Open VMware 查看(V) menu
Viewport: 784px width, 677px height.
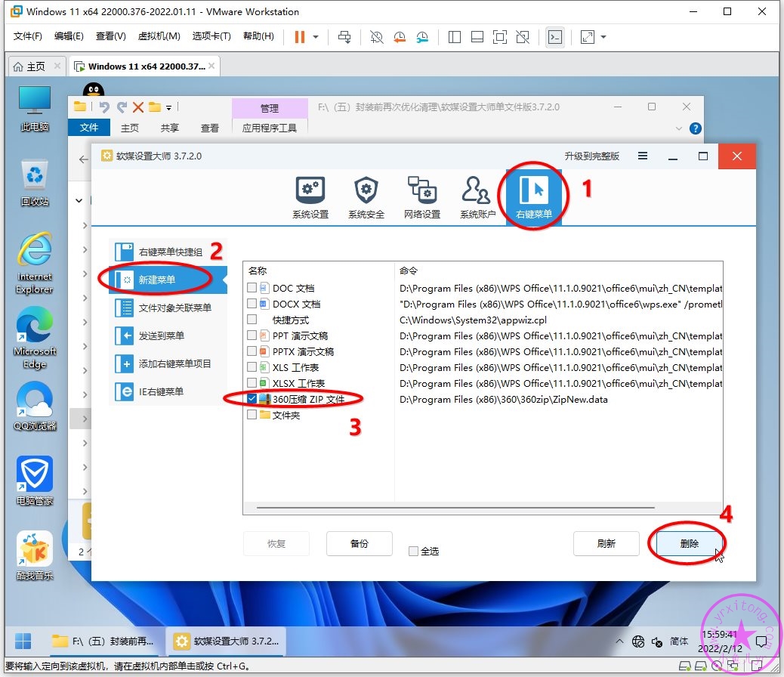pyautogui.click(x=111, y=36)
